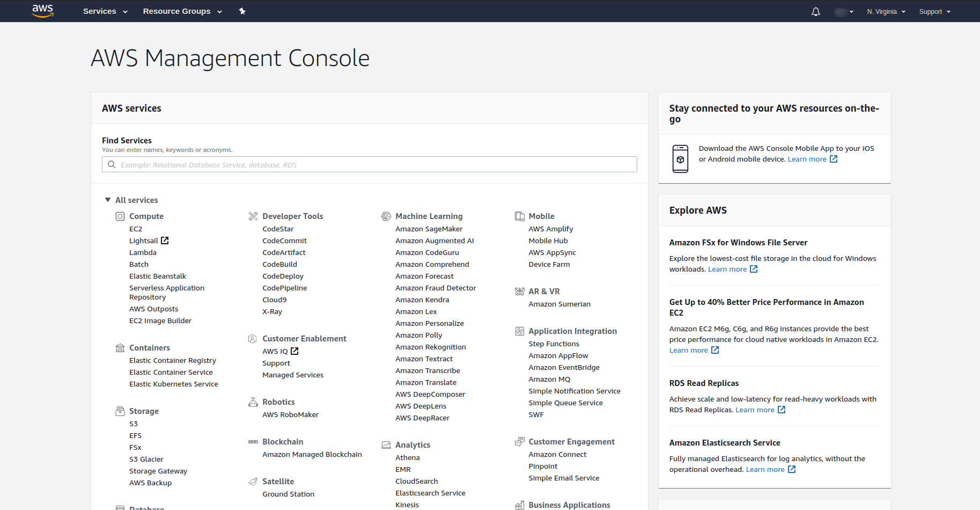Click the Robotics category icon
The width and height of the screenshot is (980, 510).
(x=253, y=402)
